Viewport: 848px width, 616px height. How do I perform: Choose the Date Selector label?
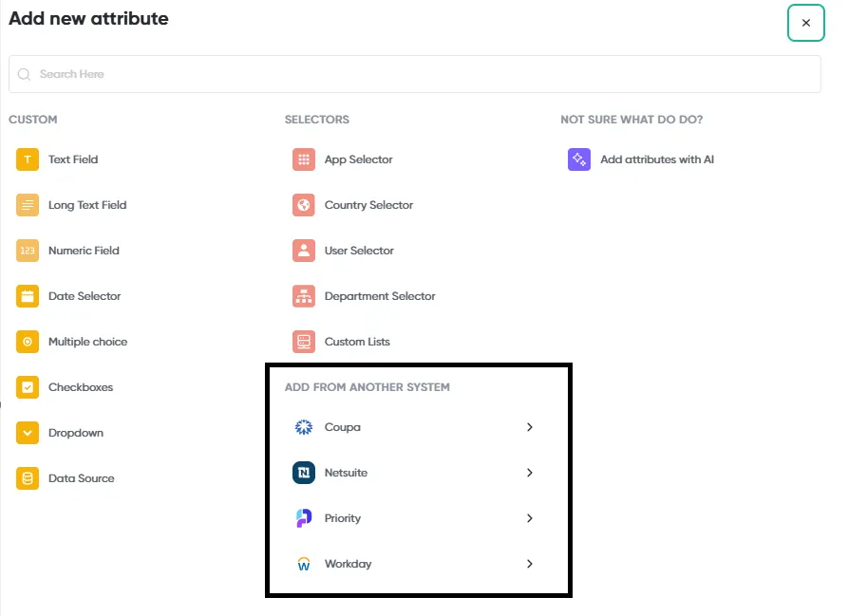[85, 296]
